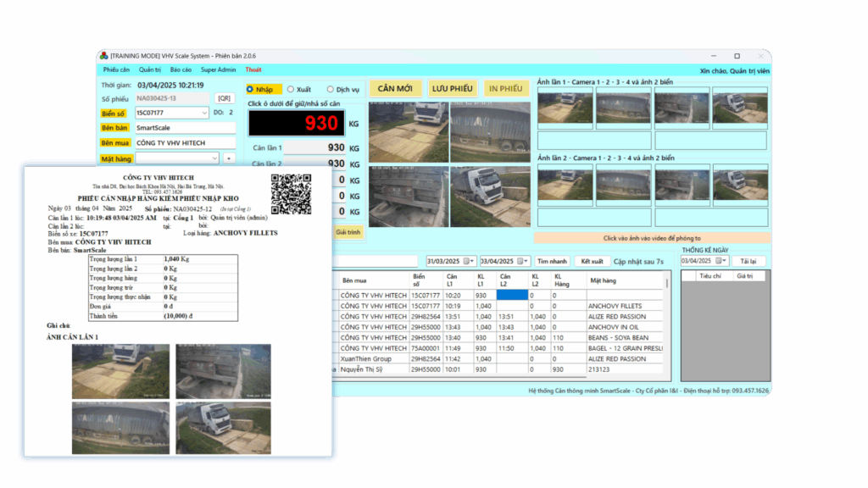
Task: Open the 03/04/2025 date picker beside Tìm nhanh
Action: [x=522, y=261]
